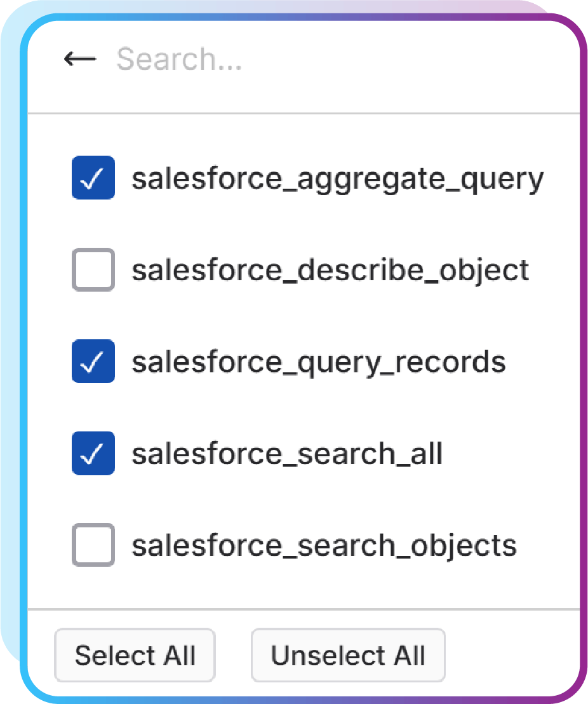The height and width of the screenshot is (704, 588).
Task: Click the checkmark inside salesforce_aggregate_query checkbox
Action: tap(93, 179)
